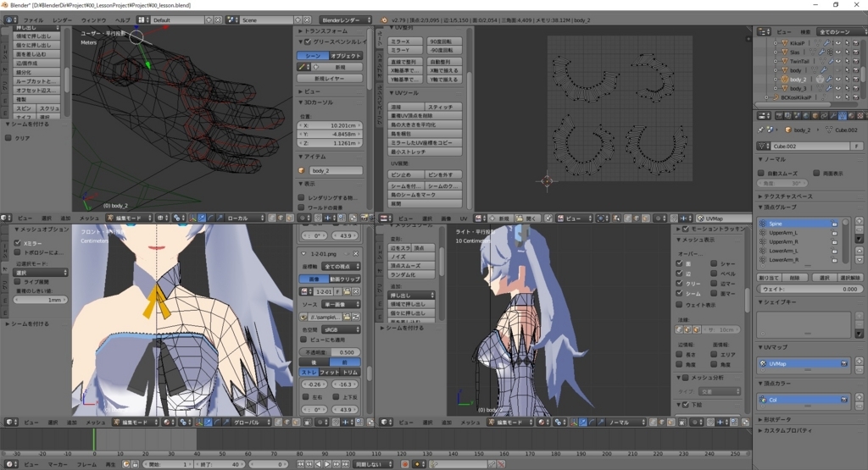Viewport: 868px width, 470px height.
Task: Collapse the 頂点グループ panel
Action: 777,207
